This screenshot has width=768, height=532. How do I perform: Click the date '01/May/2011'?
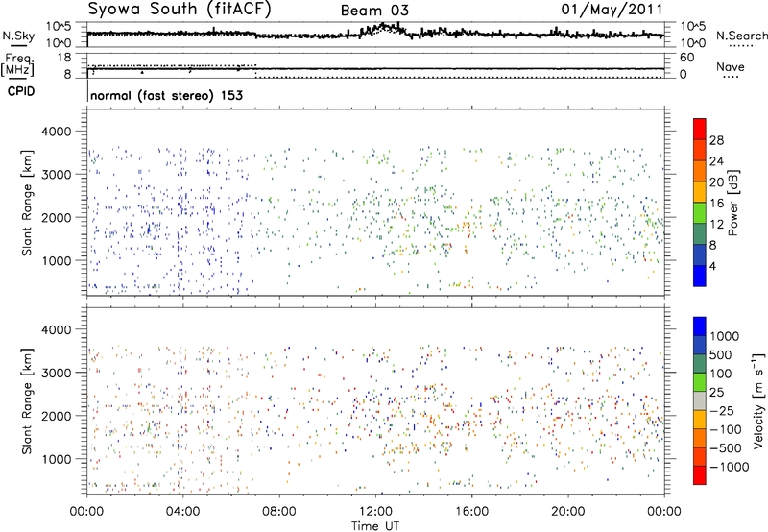tap(612, 10)
